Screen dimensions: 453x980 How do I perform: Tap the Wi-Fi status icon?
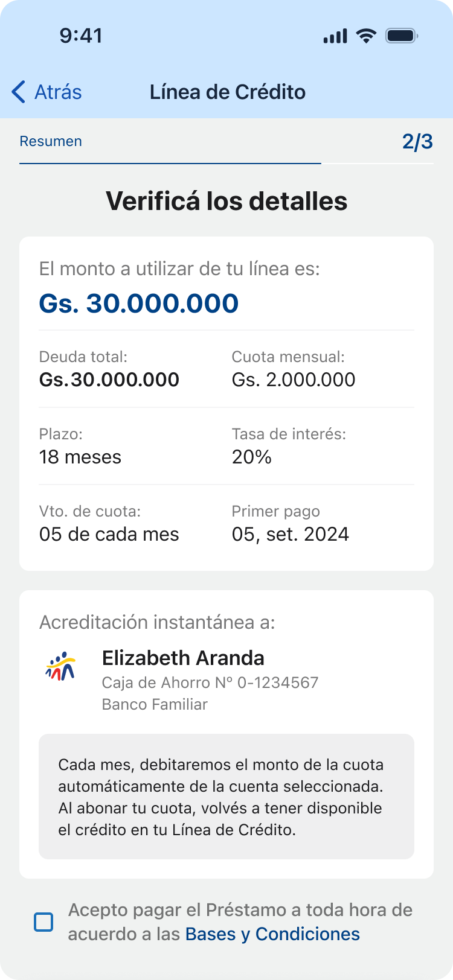[x=366, y=36]
